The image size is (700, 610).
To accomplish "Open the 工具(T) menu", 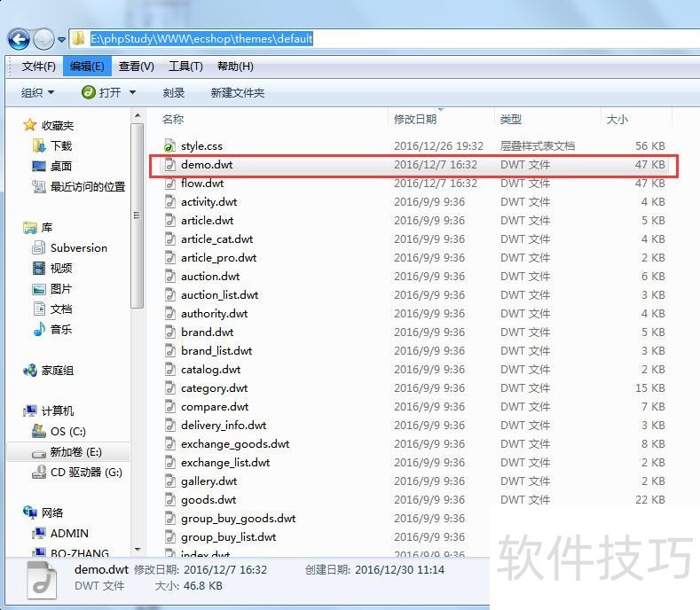I will tap(185, 66).
